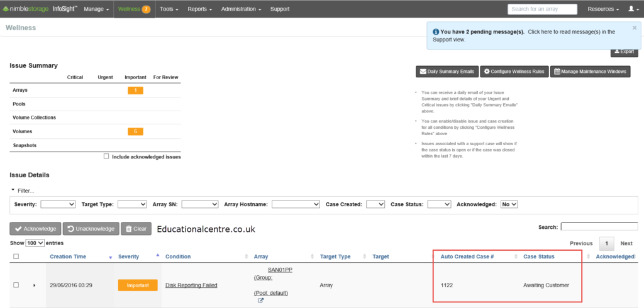This screenshot has height=308, width=644.
Task: Open Manage Maintenance Windows calendar button
Action: 590,72
